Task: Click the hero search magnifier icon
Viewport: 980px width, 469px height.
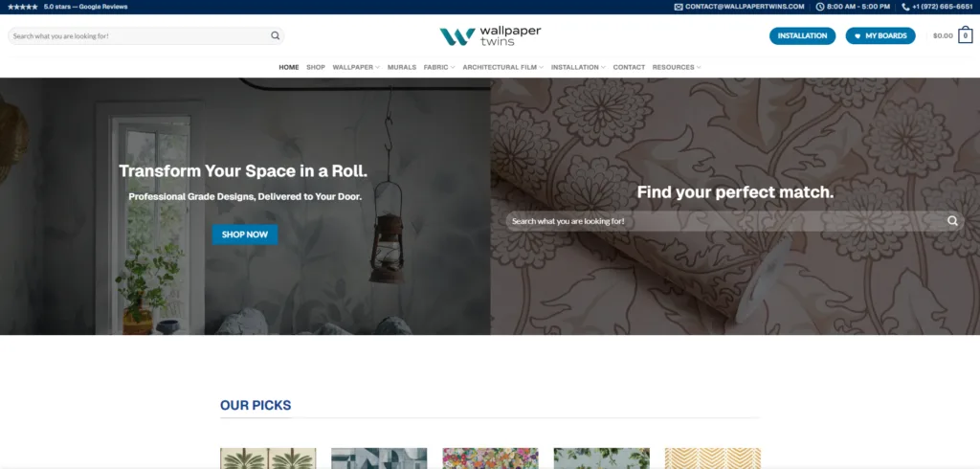Action: tap(952, 221)
